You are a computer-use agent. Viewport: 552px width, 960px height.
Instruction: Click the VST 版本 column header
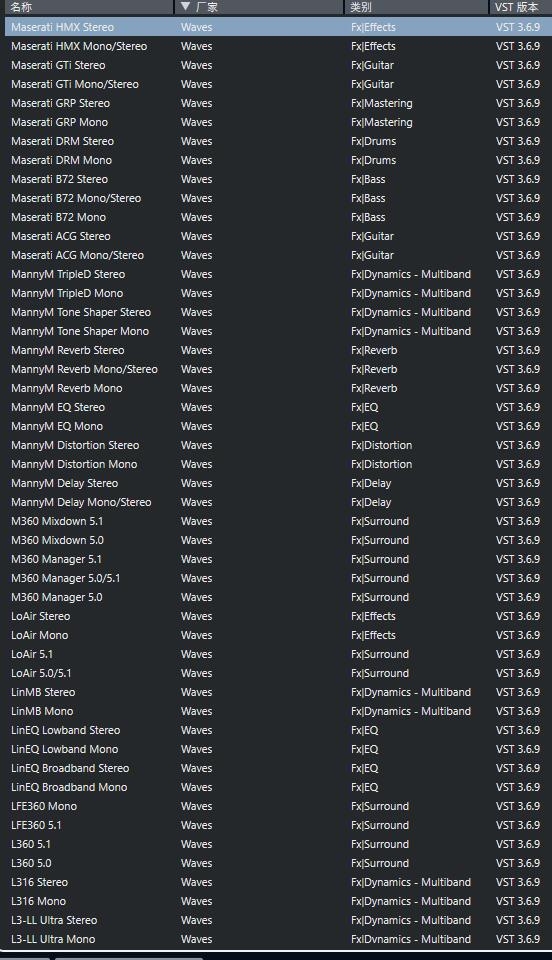coord(520,7)
